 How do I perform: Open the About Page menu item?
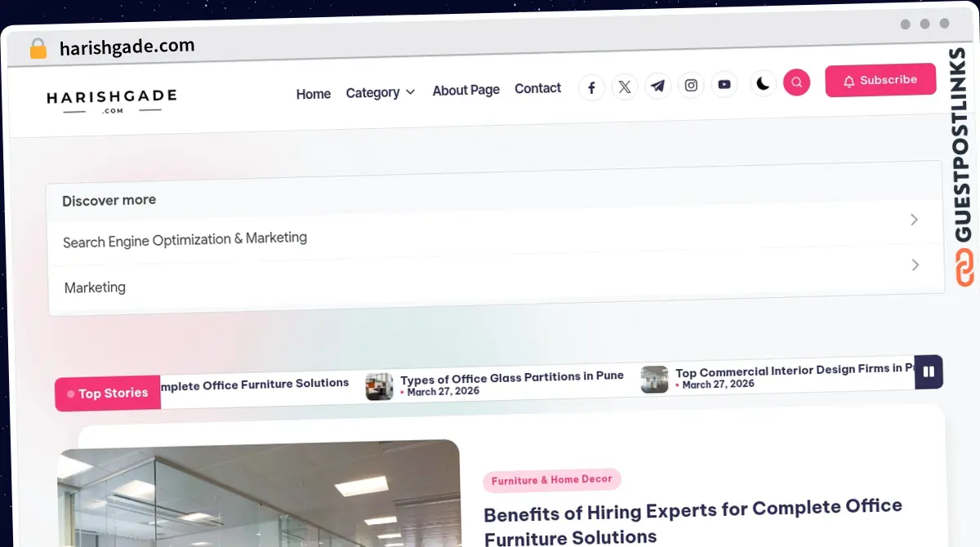(465, 90)
